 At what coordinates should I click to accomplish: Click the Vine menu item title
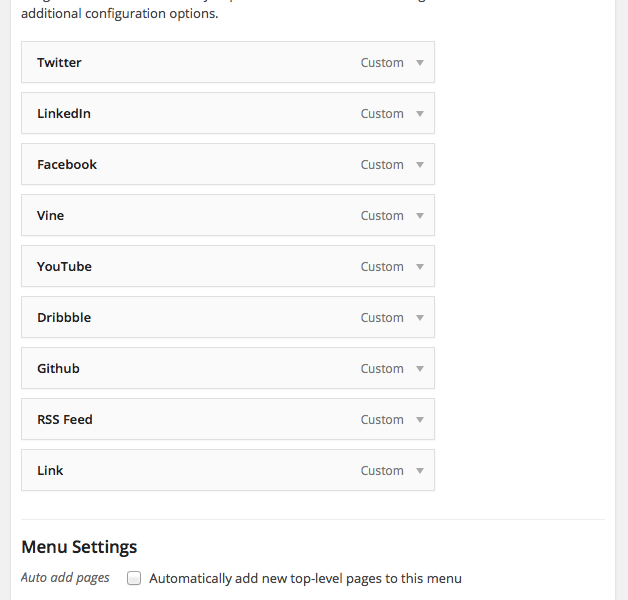(51, 216)
